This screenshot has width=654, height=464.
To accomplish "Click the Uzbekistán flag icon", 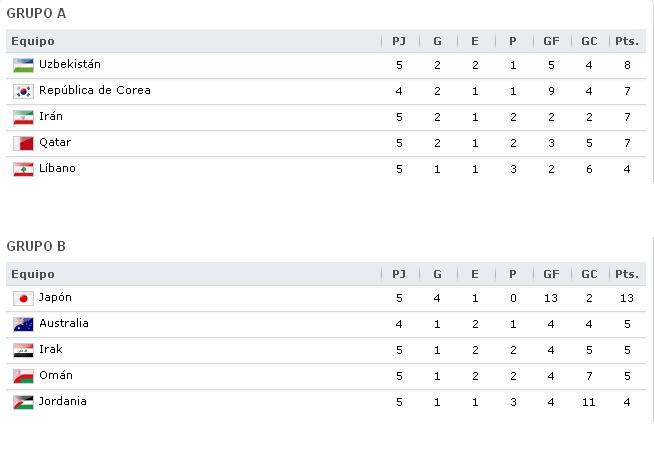I will pos(23,66).
